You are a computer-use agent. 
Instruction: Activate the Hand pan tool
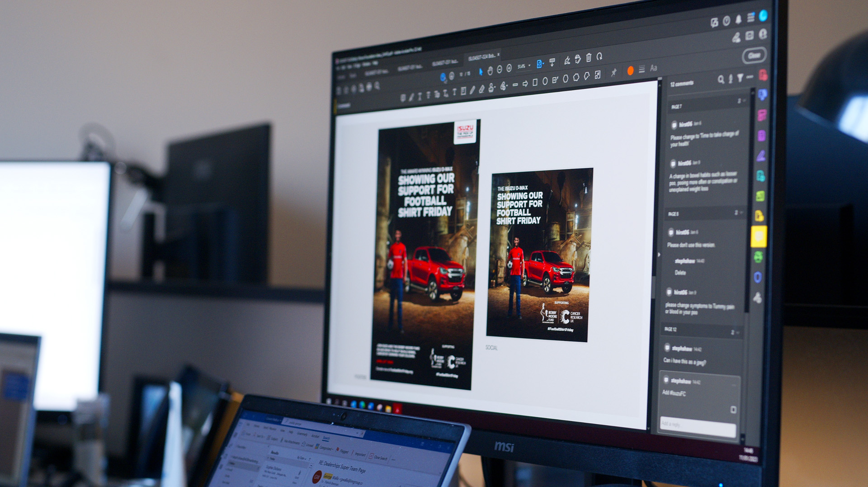point(490,71)
